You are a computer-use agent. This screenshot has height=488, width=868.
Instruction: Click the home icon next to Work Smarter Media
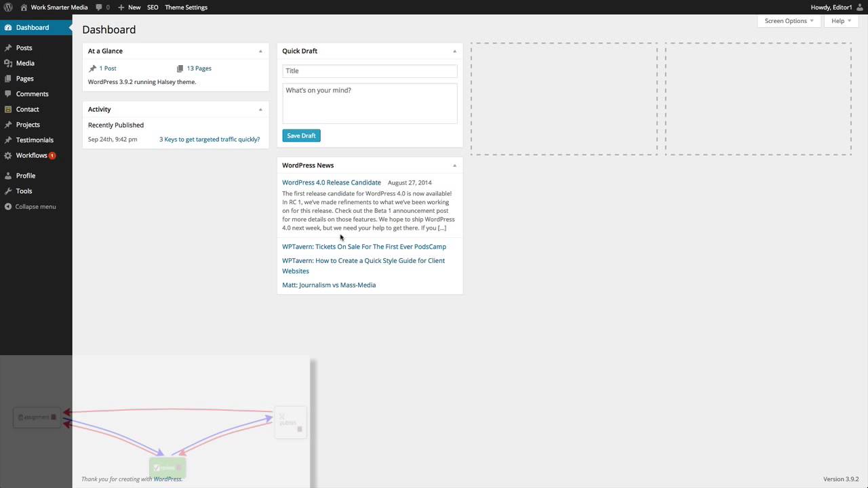click(x=24, y=7)
